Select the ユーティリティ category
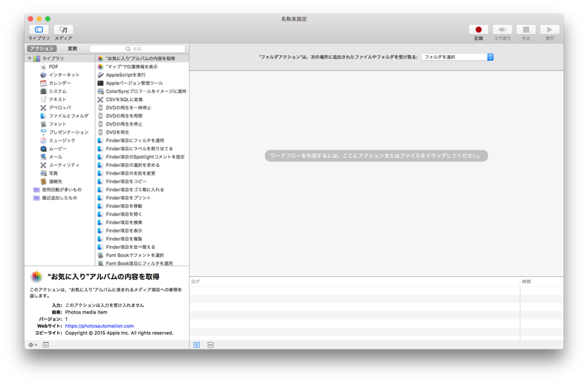Image resolution: width=588 pixels, height=384 pixels. 60,165
